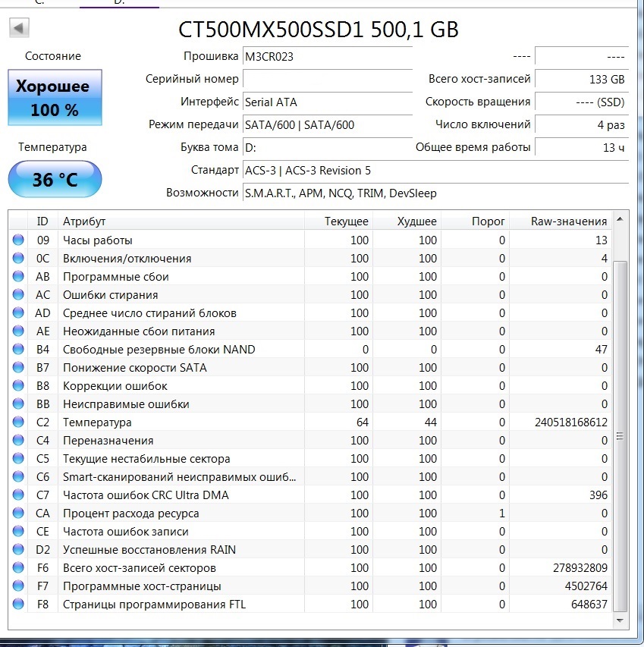Select row text Свободные резервные блоки NAND
This screenshot has height=647, width=644.
point(159,350)
